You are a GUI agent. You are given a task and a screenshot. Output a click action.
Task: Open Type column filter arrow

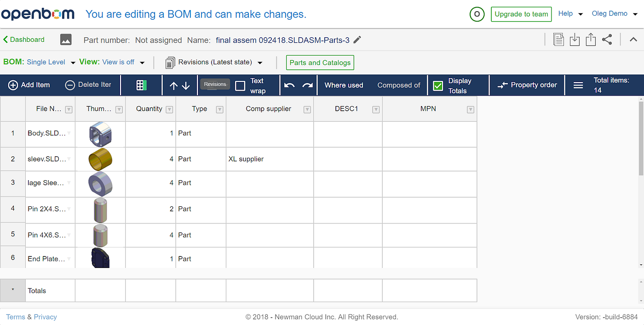[x=219, y=109]
